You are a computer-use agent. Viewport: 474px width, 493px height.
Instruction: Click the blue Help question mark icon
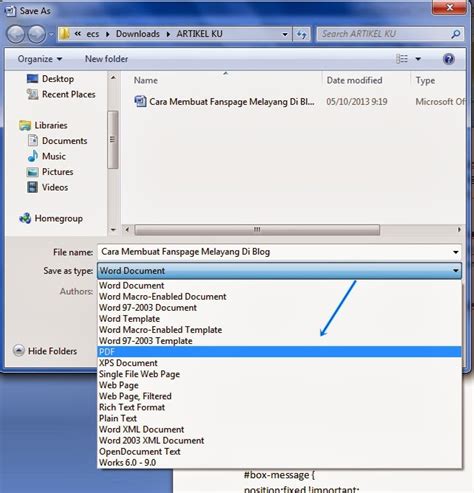449,59
